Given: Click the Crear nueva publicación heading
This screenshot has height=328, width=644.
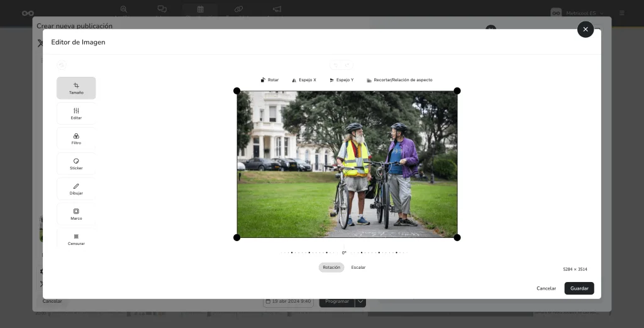Looking at the screenshot, I should point(74,26).
